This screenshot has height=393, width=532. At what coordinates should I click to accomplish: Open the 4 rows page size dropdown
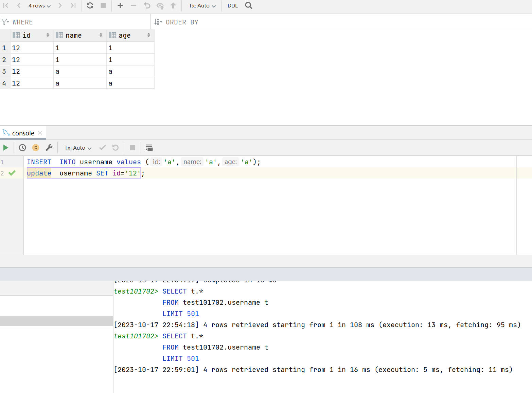39,6
